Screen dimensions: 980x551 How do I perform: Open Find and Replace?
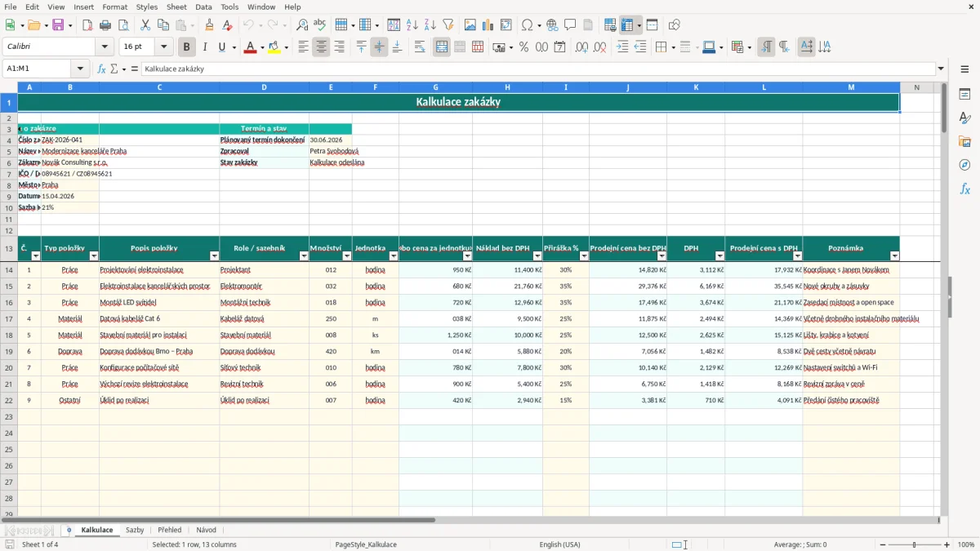(x=302, y=25)
